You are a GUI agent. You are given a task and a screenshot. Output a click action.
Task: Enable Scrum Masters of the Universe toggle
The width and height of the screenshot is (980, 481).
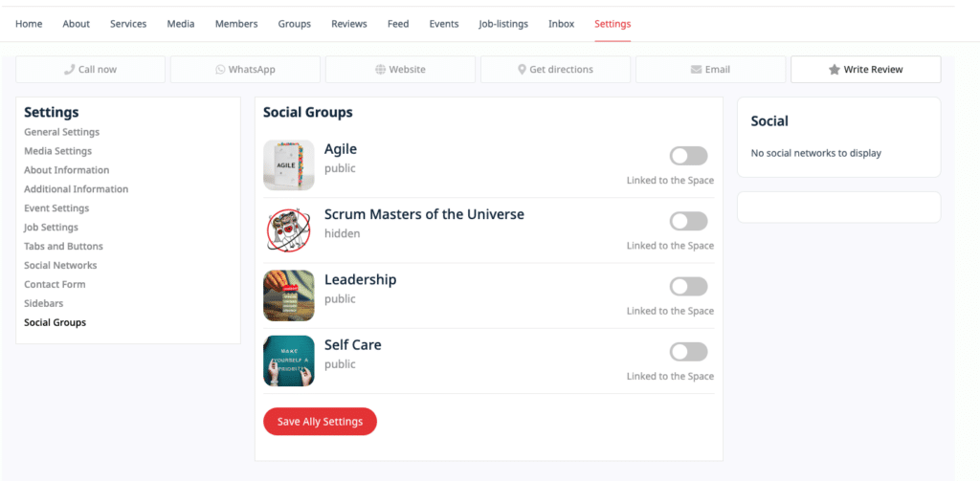[x=689, y=221]
